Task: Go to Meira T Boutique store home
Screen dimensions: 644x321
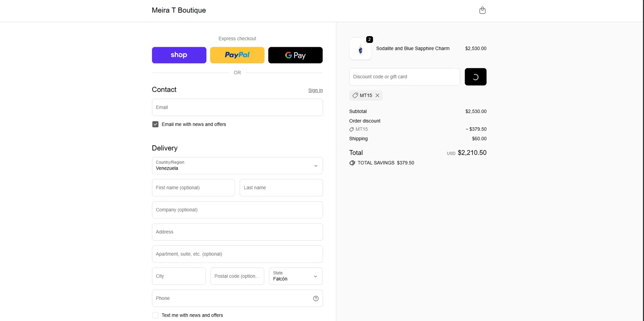Action: coord(179,10)
